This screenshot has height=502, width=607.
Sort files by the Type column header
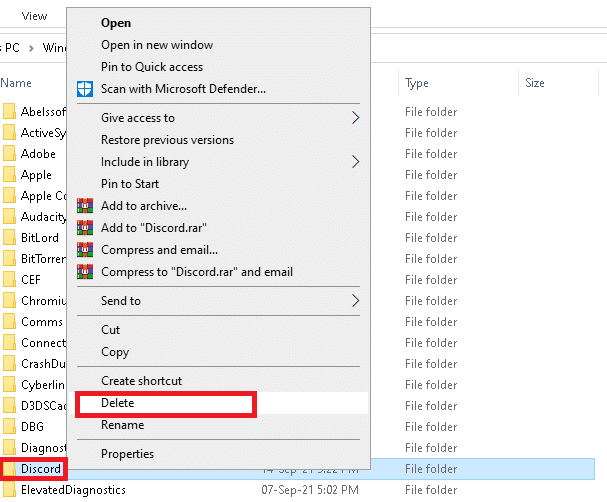[x=417, y=83]
